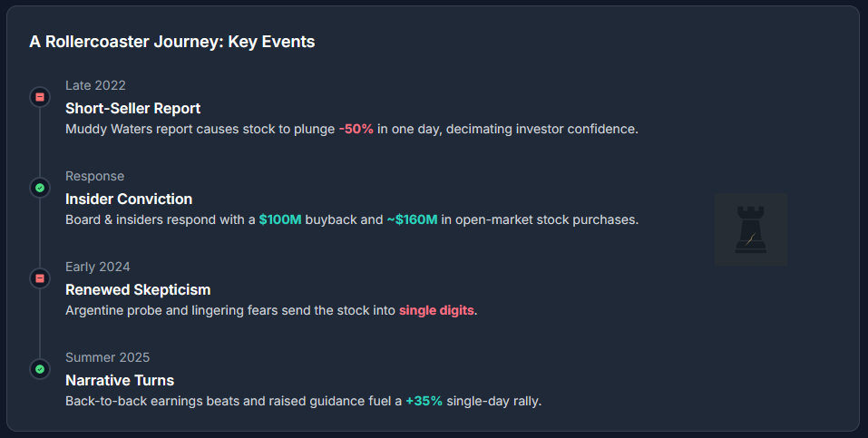Click the red marker beside Renewed Skepticism
This screenshot has width=868, height=438.
(x=40, y=278)
